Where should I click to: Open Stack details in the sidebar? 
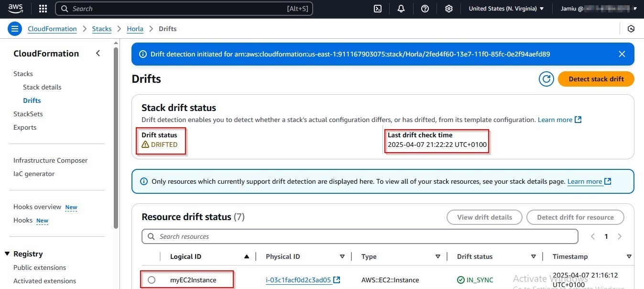[x=42, y=87]
